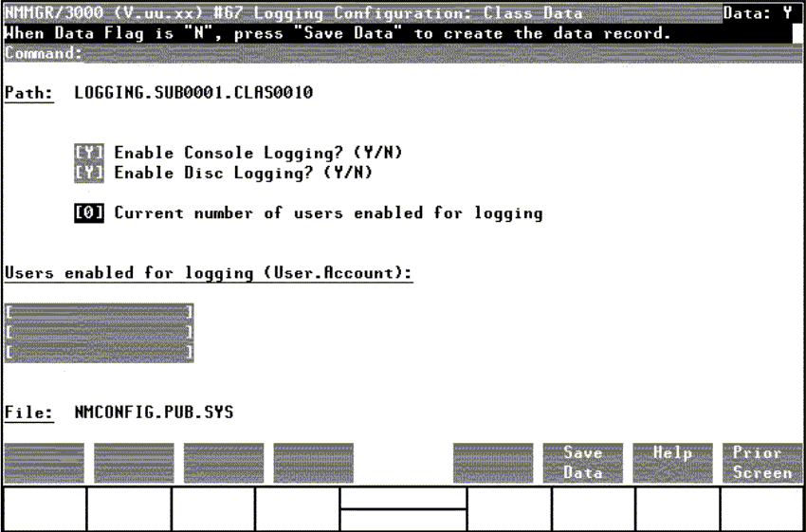Viewport: 806px width, 532px height.
Task: Open the Help function key
Action: pos(672,463)
